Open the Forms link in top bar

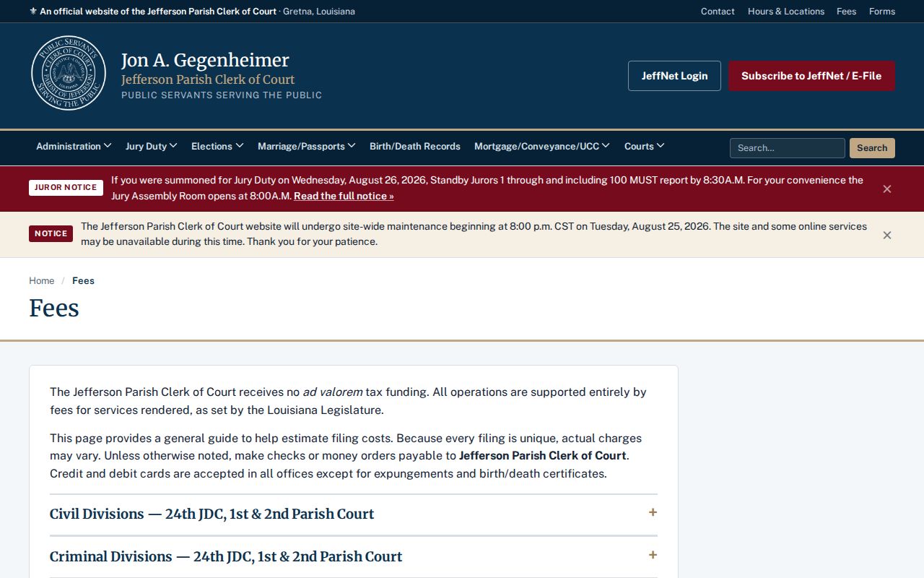882,12
